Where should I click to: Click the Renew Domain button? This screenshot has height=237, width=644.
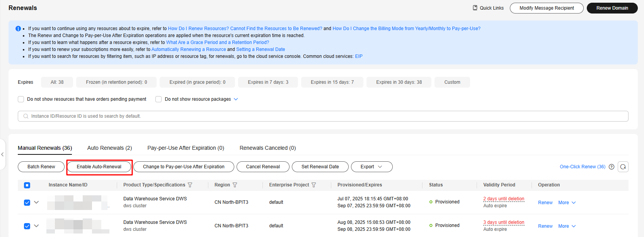tap(612, 8)
